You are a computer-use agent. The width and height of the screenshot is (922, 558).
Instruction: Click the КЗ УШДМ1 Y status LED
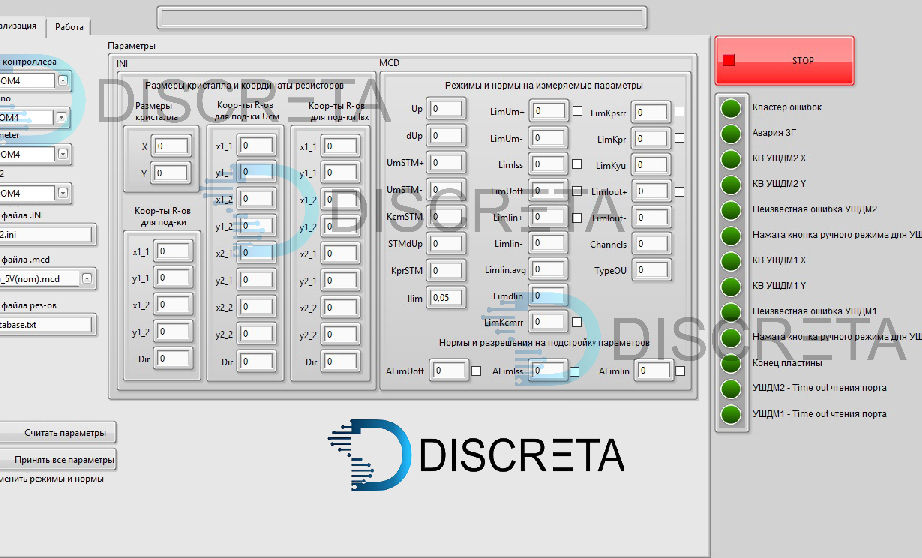pos(731,286)
